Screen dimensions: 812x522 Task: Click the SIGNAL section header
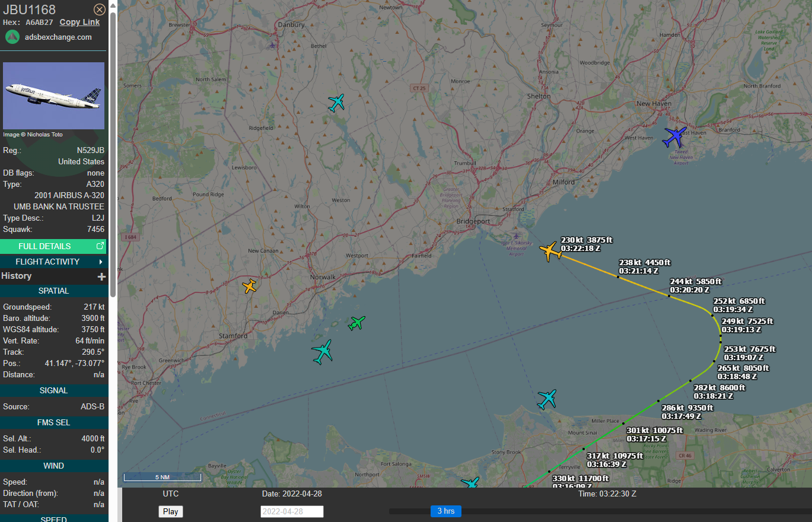point(53,390)
